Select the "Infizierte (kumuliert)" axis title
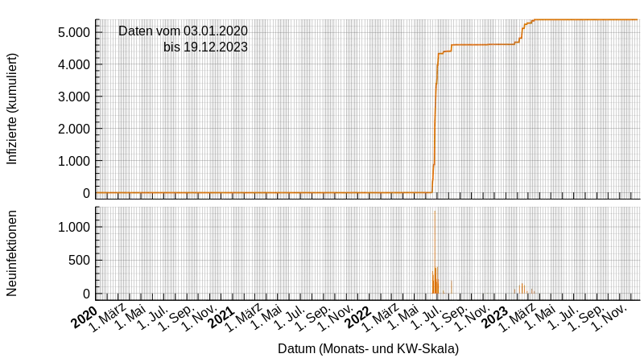 click(x=12, y=109)
